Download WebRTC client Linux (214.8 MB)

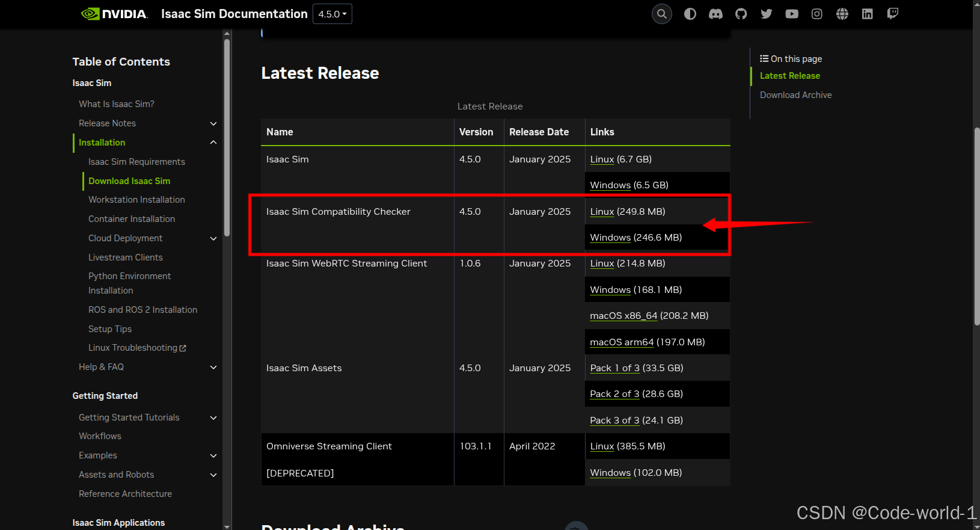602,263
